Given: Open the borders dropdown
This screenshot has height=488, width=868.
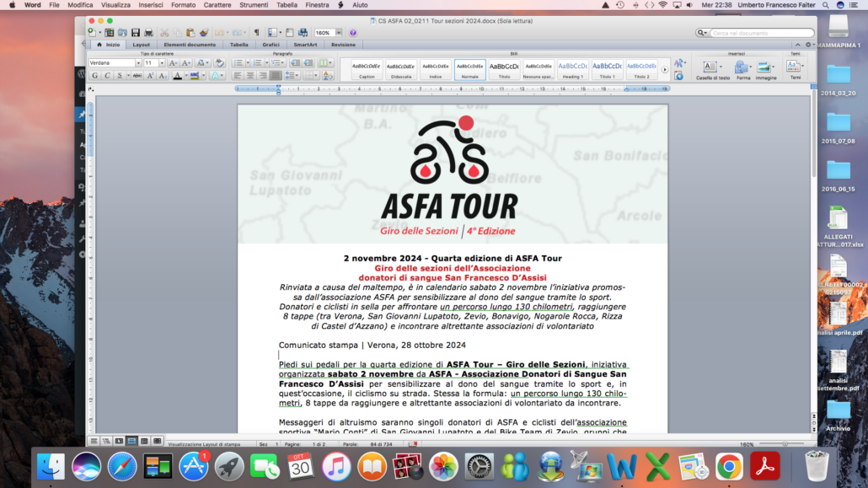Looking at the screenshot, I should pyautogui.click(x=311, y=76).
